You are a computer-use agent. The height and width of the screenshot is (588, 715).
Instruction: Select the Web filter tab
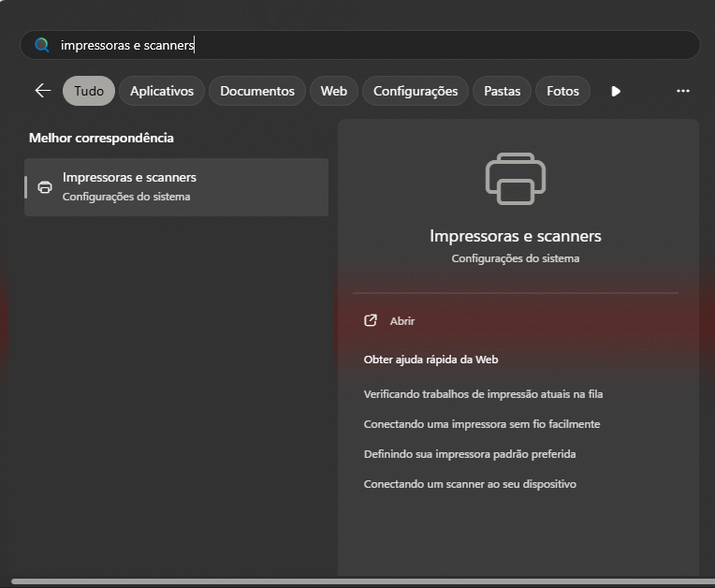tap(333, 91)
